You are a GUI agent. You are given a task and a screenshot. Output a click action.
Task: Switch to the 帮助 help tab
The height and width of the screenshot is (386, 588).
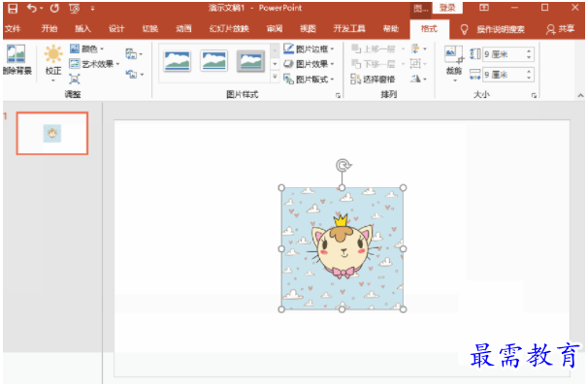[x=391, y=29]
